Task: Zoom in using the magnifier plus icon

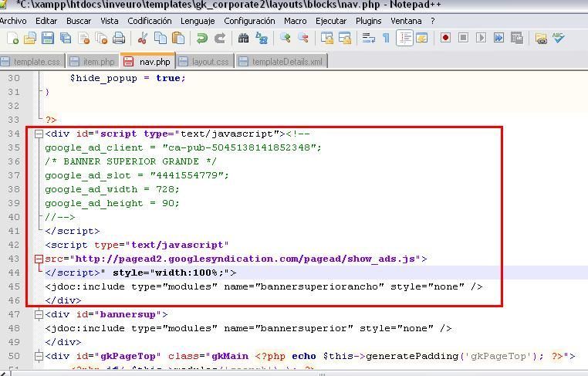Action: click(x=285, y=39)
